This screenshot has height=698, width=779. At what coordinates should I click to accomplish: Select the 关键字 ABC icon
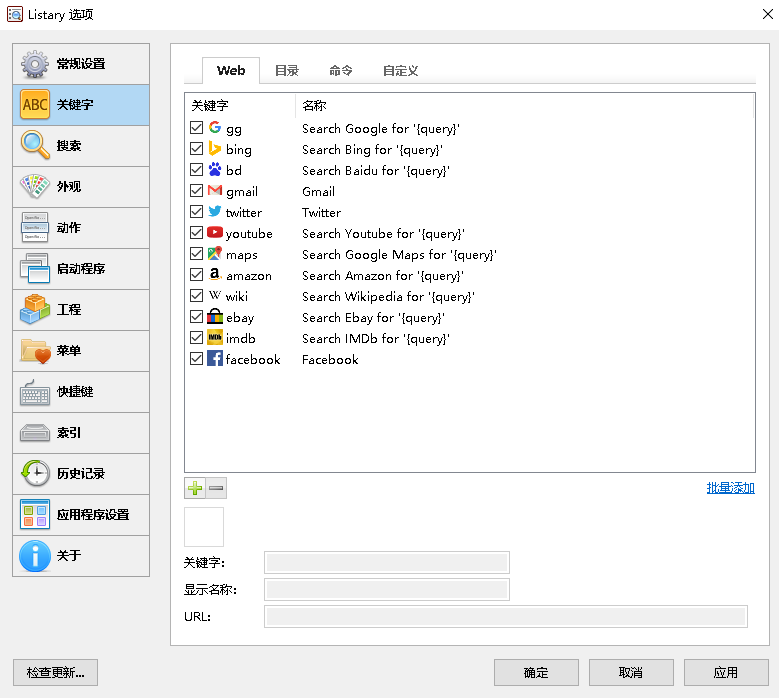35,104
